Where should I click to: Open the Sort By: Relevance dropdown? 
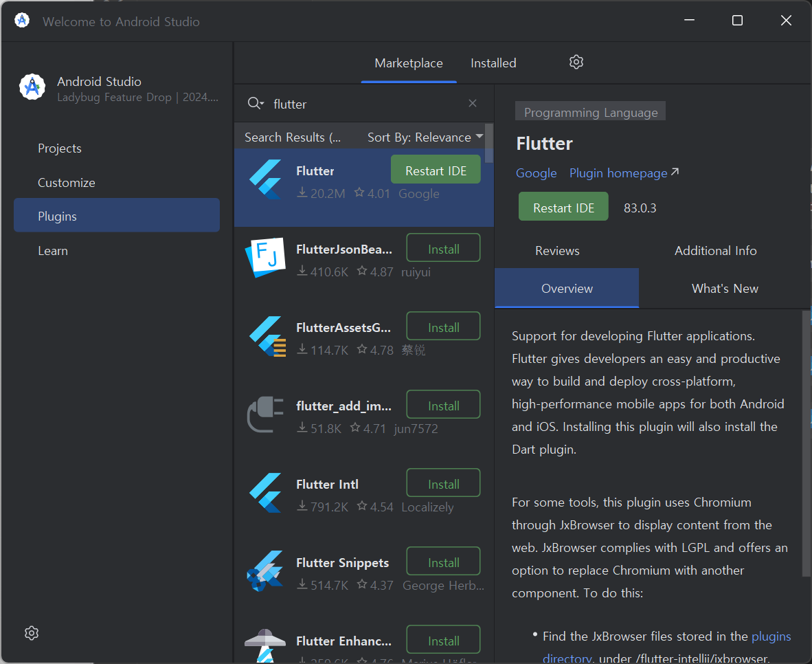tap(425, 137)
